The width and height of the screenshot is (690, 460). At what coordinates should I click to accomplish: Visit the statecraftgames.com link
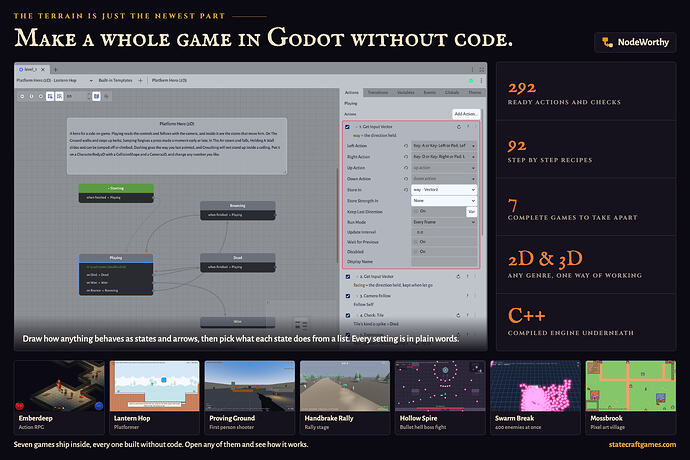(x=642, y=445)
